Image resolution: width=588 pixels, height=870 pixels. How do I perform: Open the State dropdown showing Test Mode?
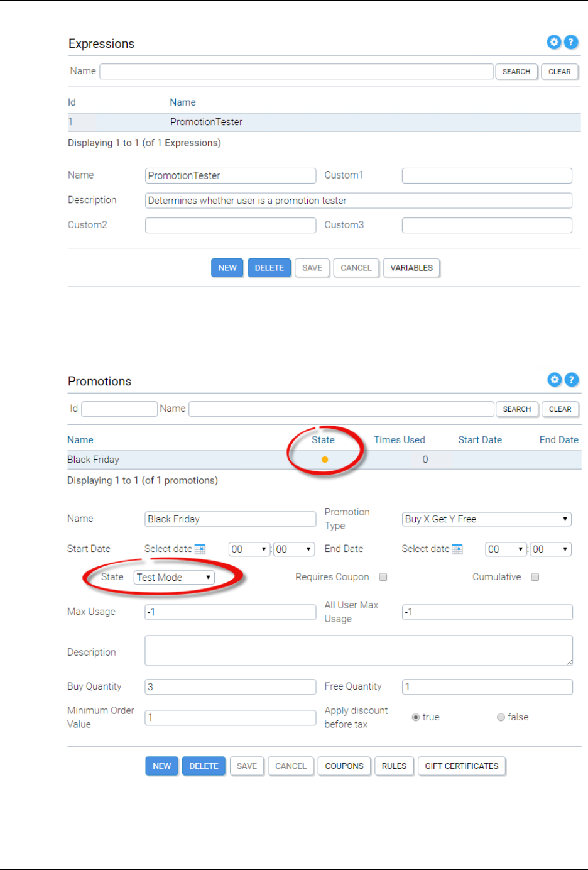pos(174,577)
